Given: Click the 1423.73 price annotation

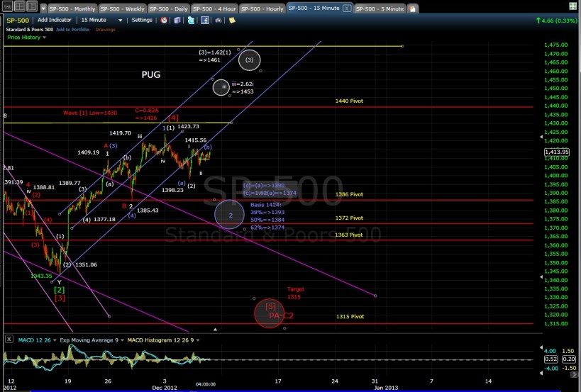Looking at the screenshot, I should point(188,126).
